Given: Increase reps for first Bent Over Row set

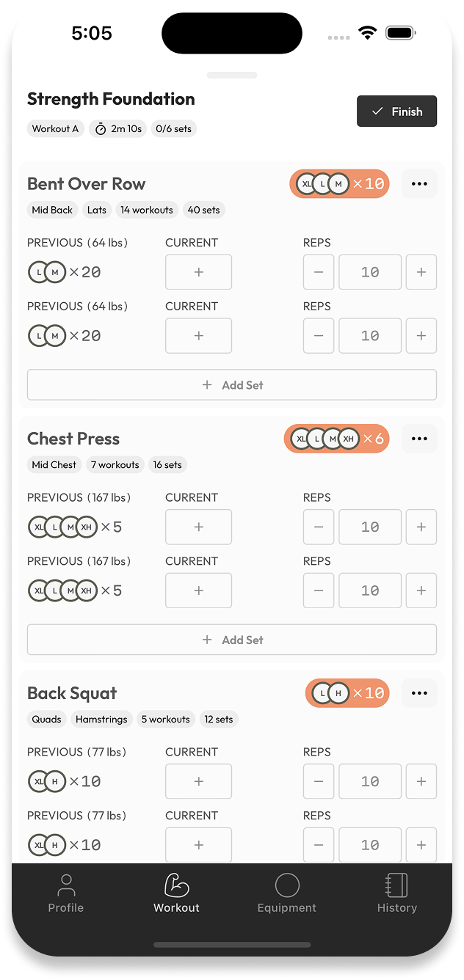Looking at the screenshot, I should point(421,272).
